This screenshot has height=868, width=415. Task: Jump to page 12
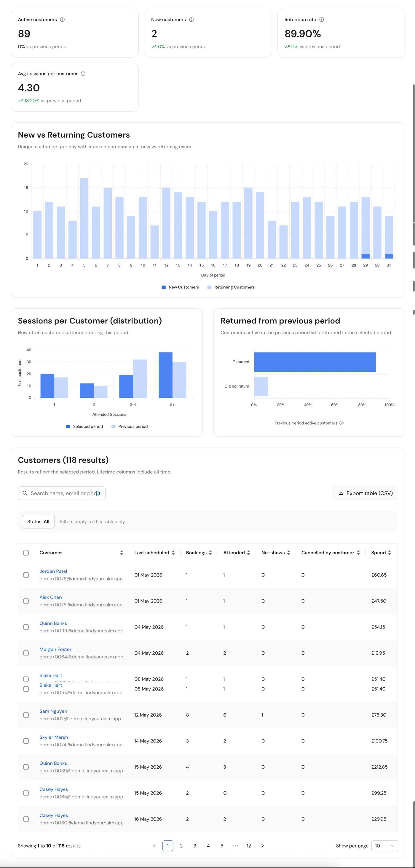[x=249, y=846]
